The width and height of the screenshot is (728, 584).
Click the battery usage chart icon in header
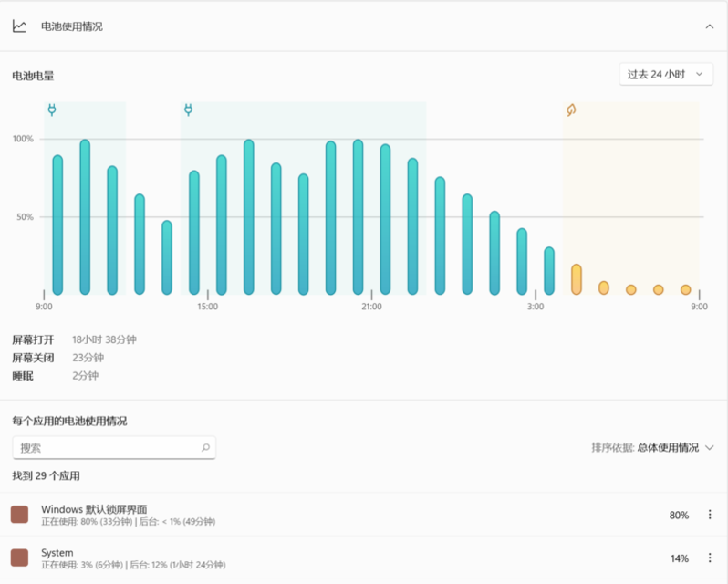19,26
